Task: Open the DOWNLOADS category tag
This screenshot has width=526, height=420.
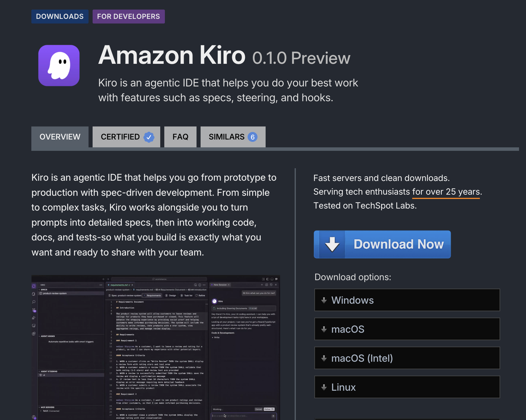Action: click(60, 17)
